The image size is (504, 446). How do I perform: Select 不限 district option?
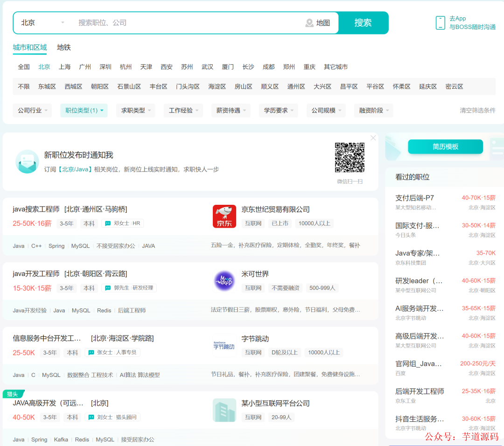pyautogui.click(x=24, y=86)
